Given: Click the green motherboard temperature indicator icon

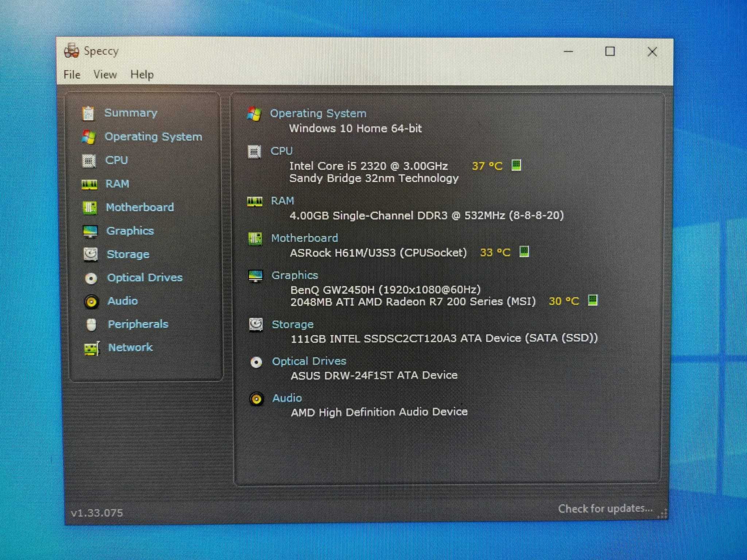Looking at the screenshot, I should [524, 251].
